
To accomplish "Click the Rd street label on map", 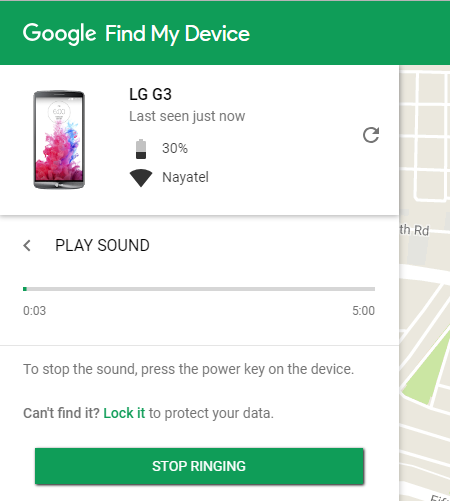I will click(x=421, y=231).
